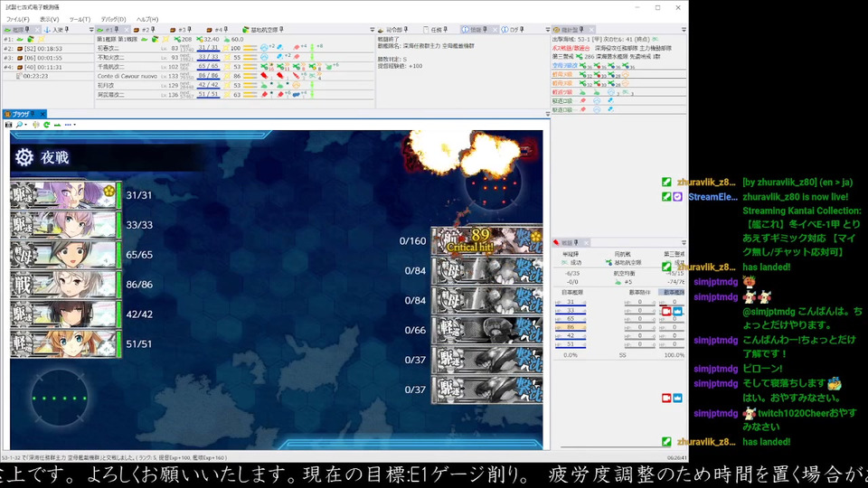
Task: Close the 情報 information tab
Action: pyautogui.click(x=495, y=30)
